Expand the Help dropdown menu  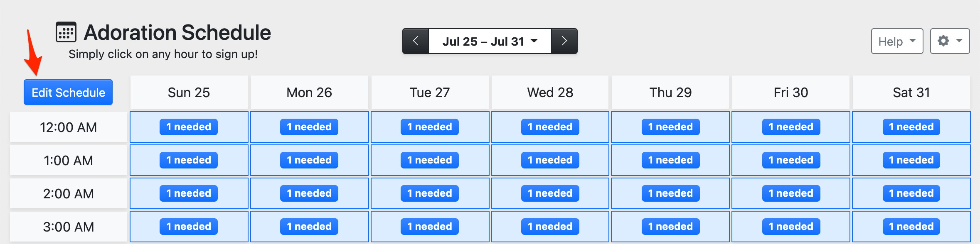[897, 41]
